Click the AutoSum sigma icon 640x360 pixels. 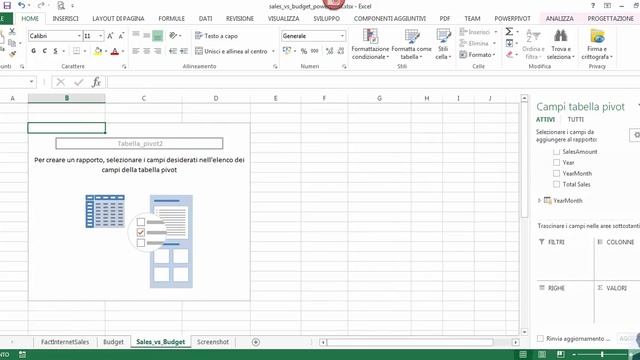pos(509,31)
